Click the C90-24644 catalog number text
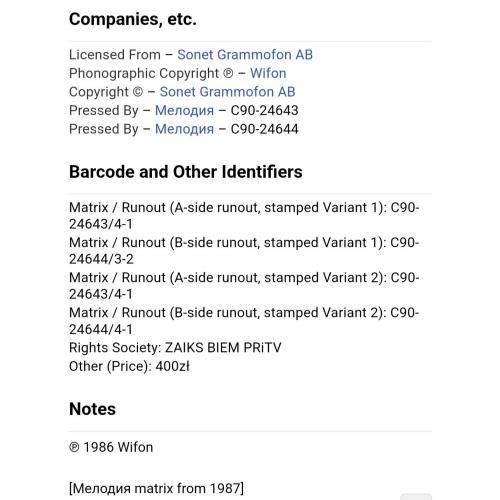Image resolution: width=500 pixels, height=500 pixels. pos(264,129)
